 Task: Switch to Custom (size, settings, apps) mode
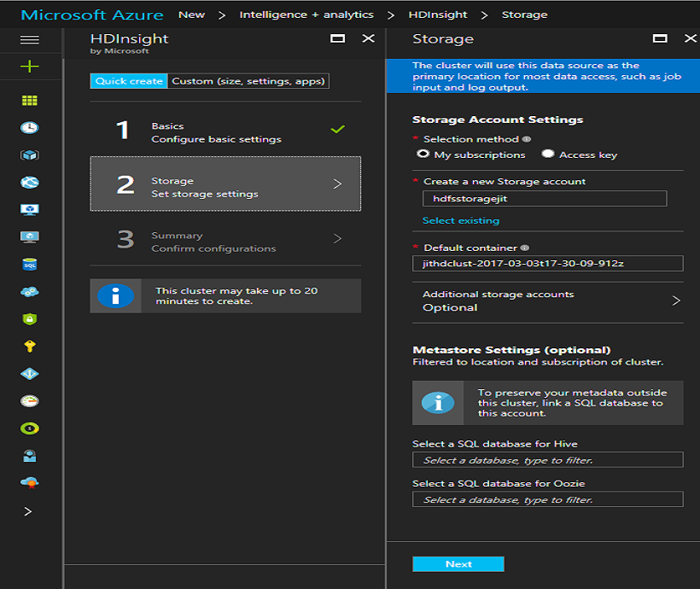point(248,81)
